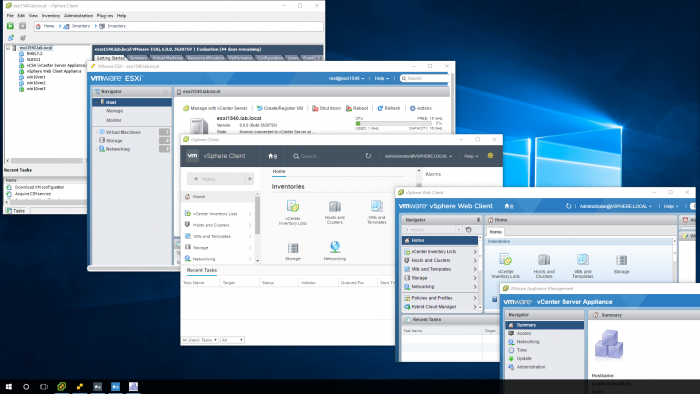The width and height of the screenshot is (700, 394).
Task: Click the Search field in ESXi host client
Action: [425, 79]
